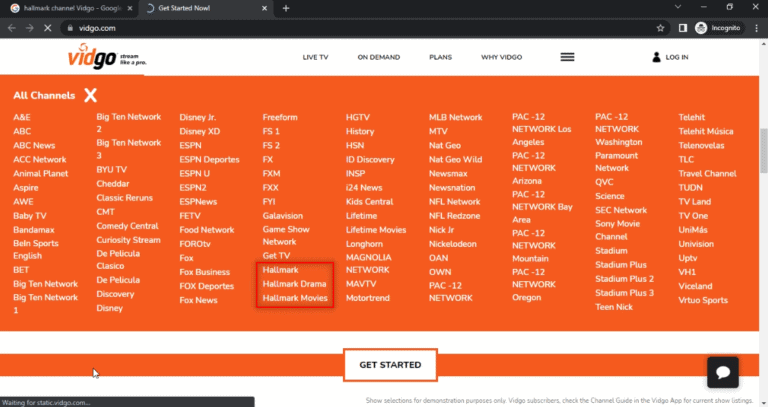Select the NFL Redzone channel
768x407 pixels.
(455, 216)
